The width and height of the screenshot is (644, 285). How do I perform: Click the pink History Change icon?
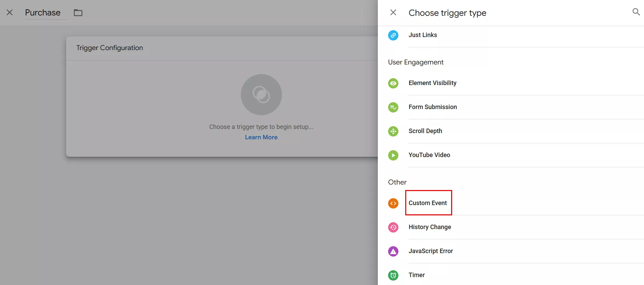click(393, 227)
